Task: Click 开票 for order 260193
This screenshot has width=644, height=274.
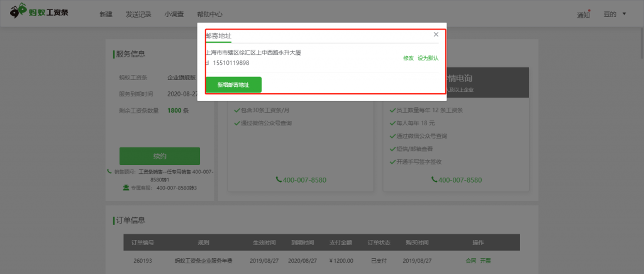Action: 486,260
